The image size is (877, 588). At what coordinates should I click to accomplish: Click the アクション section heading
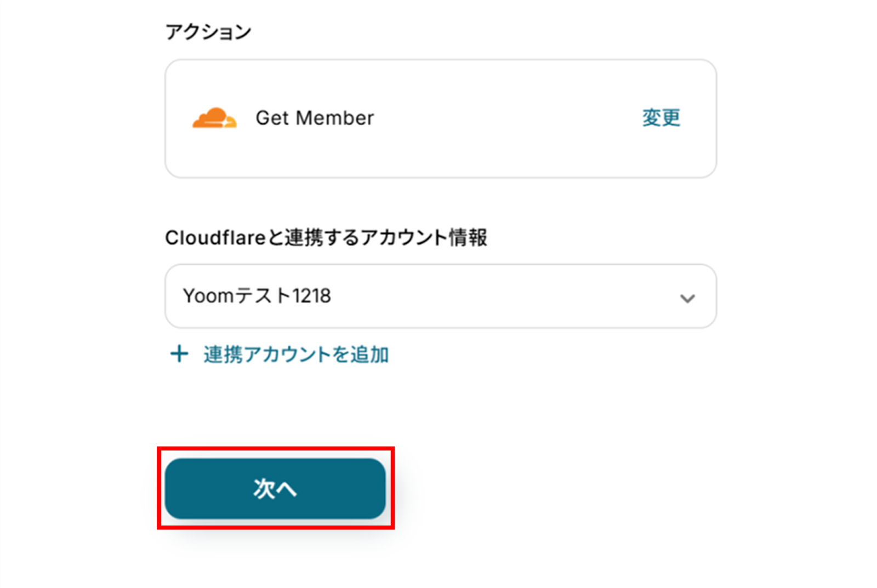point(208,32)
